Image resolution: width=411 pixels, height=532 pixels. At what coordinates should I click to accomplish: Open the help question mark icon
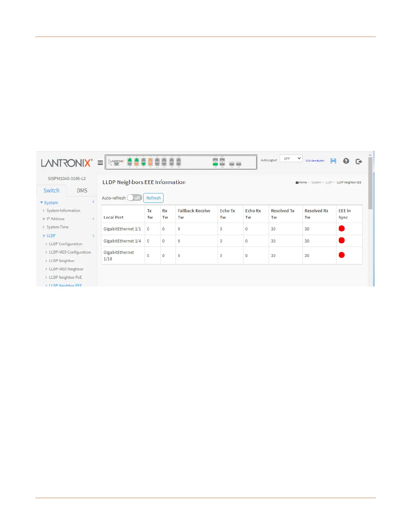pos(346,161)
